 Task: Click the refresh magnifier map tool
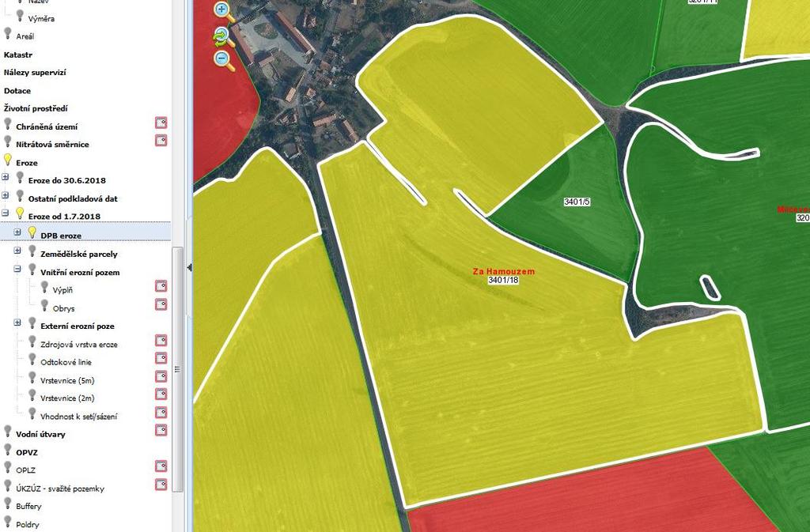pyautogui.click(x=223, y=36)
